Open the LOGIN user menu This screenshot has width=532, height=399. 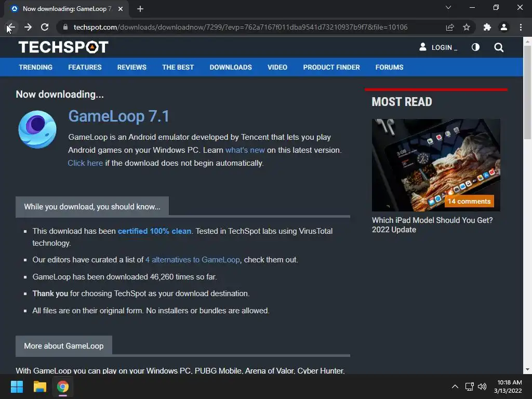coord(438,47)
